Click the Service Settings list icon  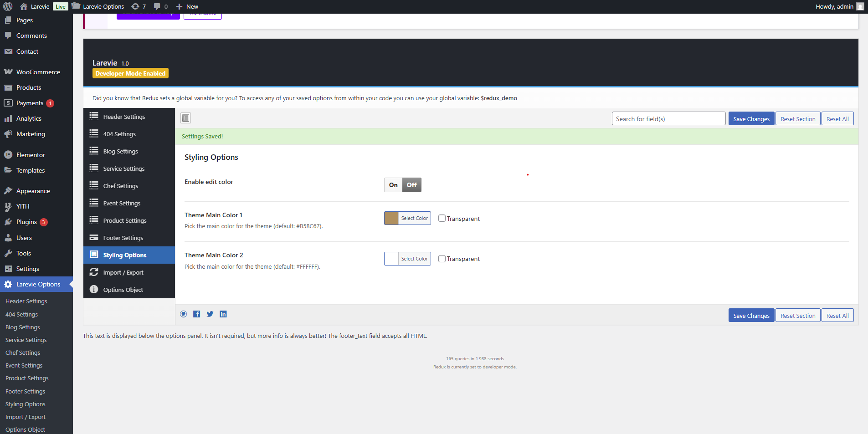click(x=94, y=168)
